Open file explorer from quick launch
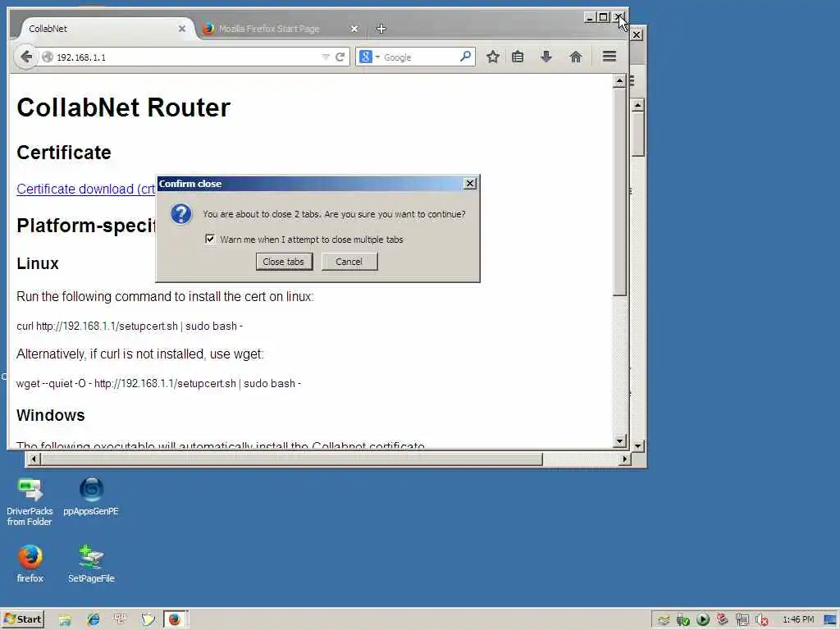The width and height of the screenshot is (840, 630). (x=65, y=620)
